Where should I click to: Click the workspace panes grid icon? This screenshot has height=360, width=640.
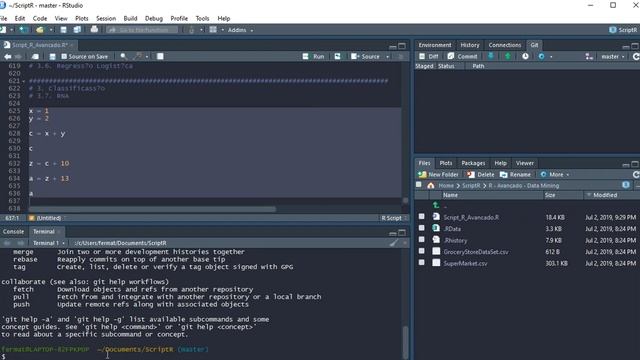213,30
